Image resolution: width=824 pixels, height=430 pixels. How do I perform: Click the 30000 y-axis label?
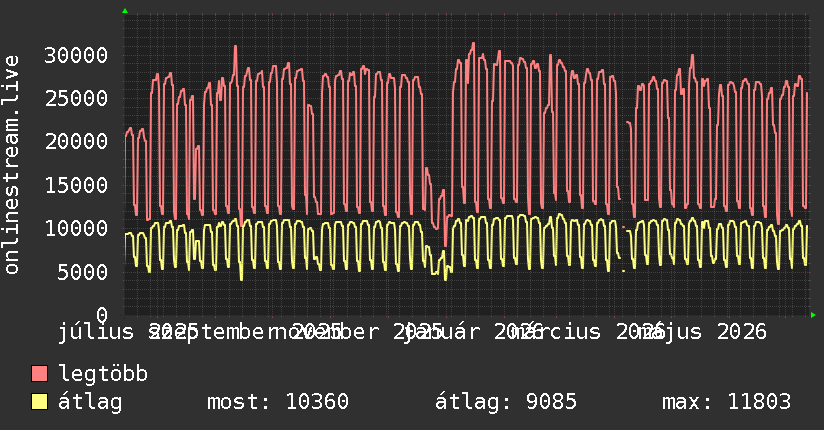point(76,55)
